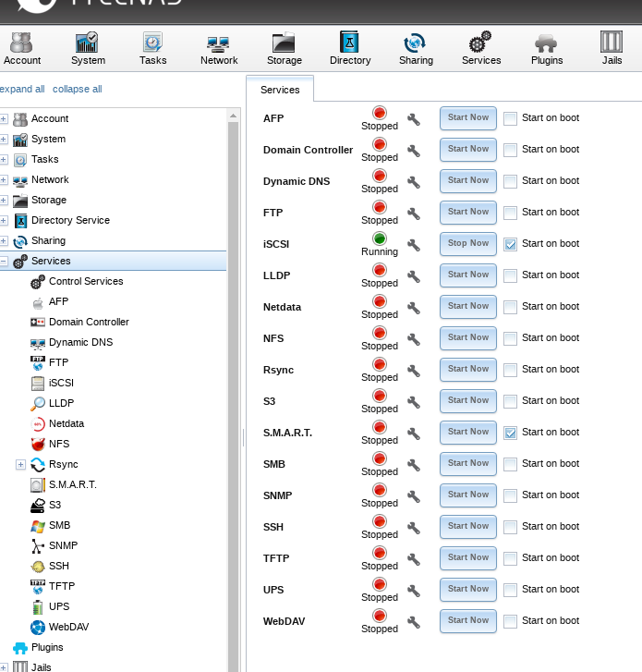The width and height of the screenshot is (642, 672).
Task: Click the wrench icon for SMB
Action: pyautogui.click(x=413, y=465)
